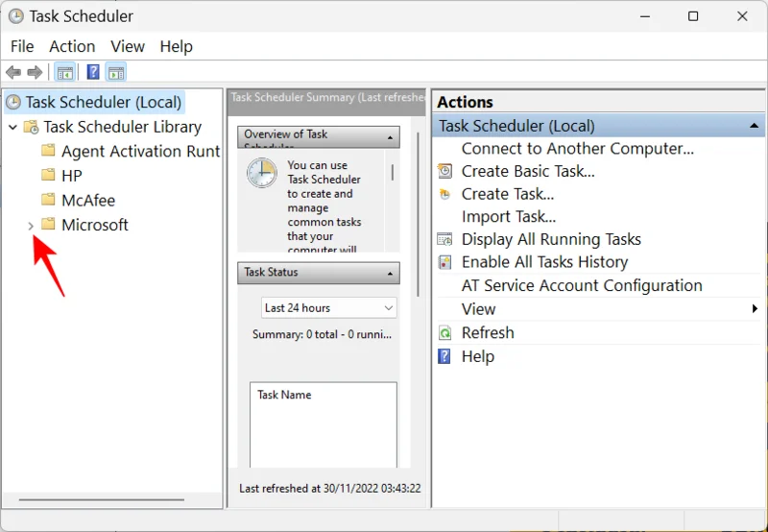Screen dimensions: 768x532
Task: Toggle the Show/Hide Action Pane toolbar icon
Action: pyautogui.click(x=116, y=72)
